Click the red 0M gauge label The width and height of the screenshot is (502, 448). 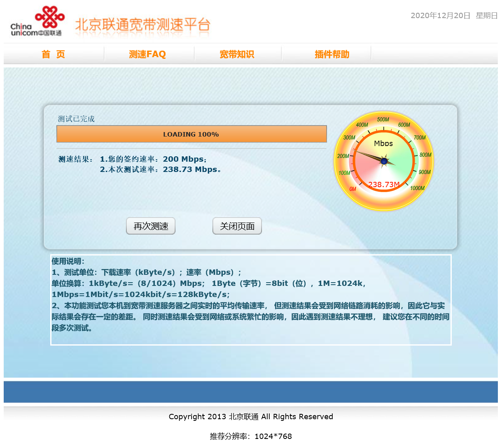353,189
